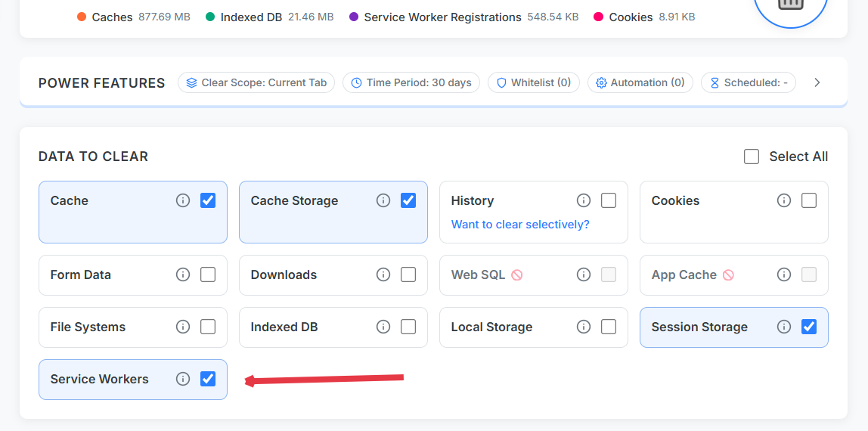Screen dimensions: 868x431
Task: Tick the Indexed DB checkbox
Action: point(408,327)
